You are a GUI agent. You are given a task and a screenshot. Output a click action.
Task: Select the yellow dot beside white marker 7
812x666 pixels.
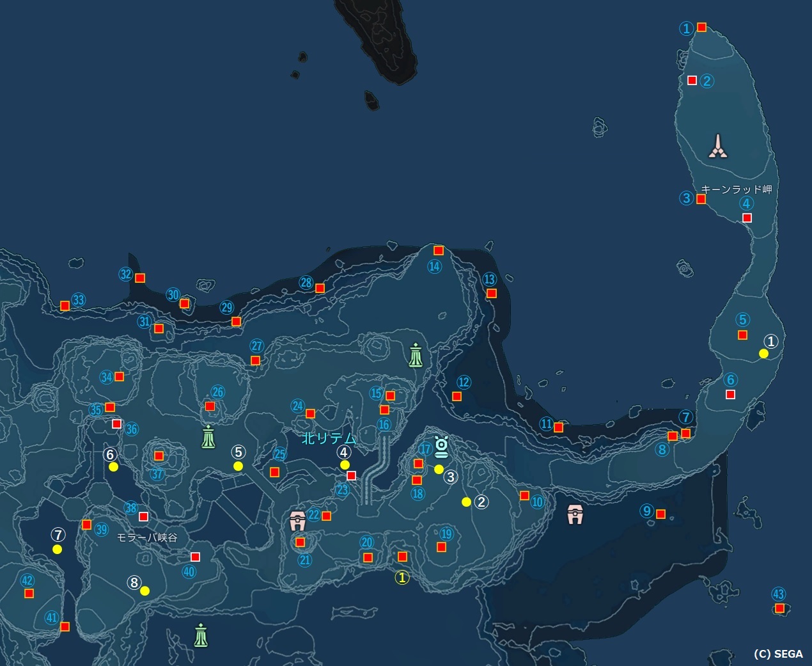pos(58,550)
